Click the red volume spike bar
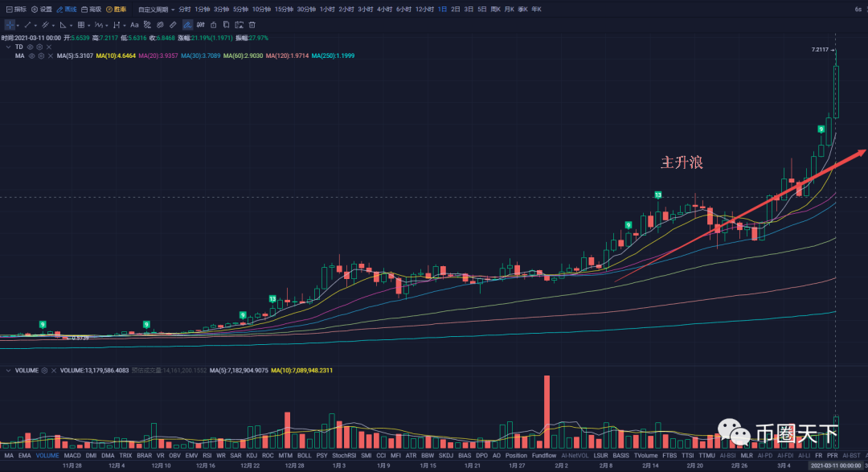The height and width of the screenshot is (472, 868). [547, 411]
